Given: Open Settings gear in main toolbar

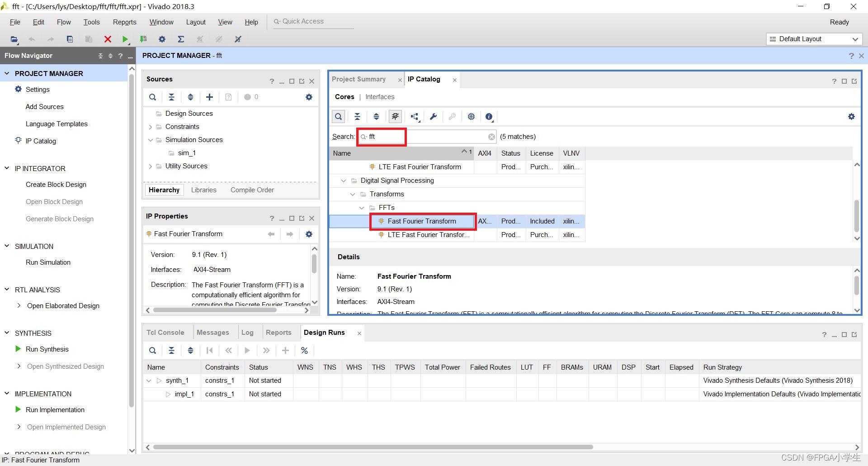Looking at the screenshot, I should coord(162,39).
